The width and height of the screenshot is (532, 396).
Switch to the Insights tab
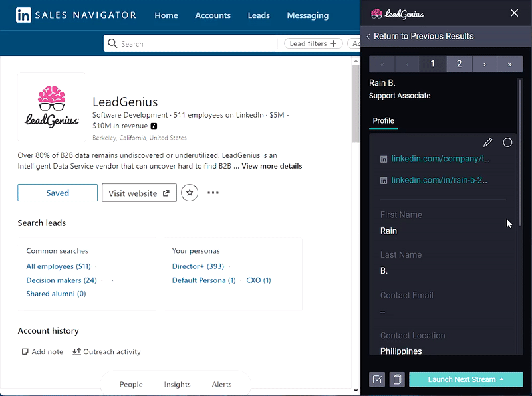click(x=177, y=384)
